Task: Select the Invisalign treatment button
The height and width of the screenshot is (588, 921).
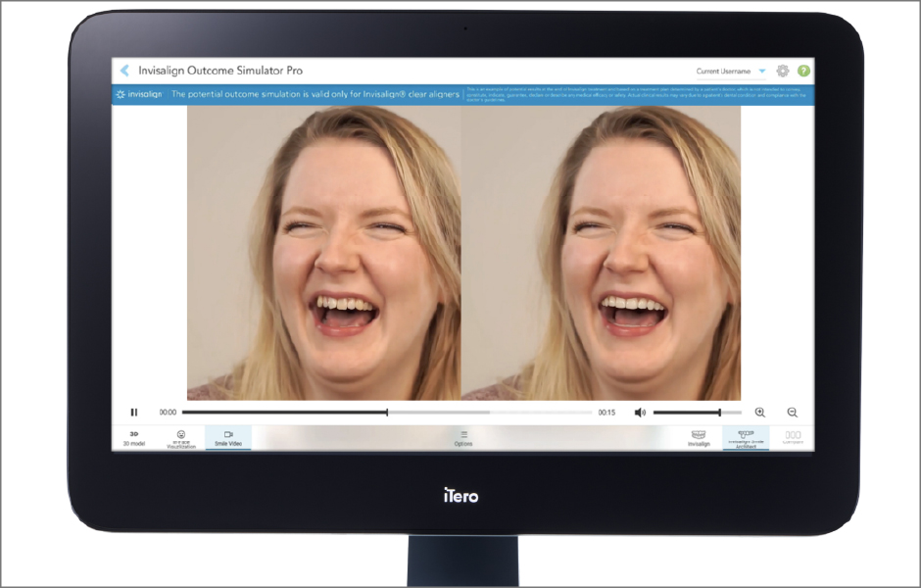Action: point(699,438)
